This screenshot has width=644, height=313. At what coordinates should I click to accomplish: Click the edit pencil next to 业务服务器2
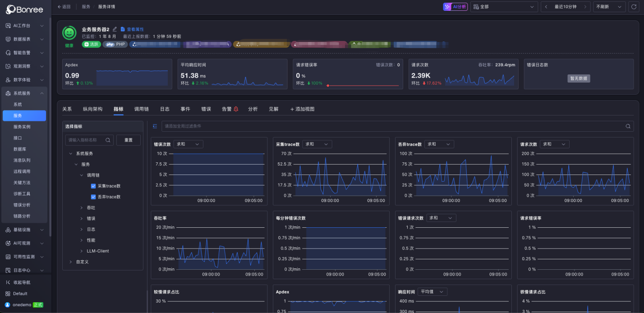pyautogui.click(x=115, y=29)
